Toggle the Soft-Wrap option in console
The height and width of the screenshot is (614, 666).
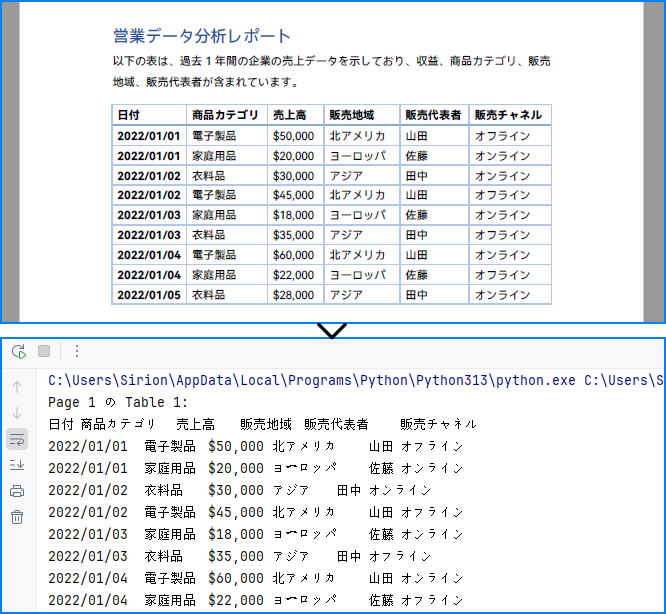[x=17, y=439]
